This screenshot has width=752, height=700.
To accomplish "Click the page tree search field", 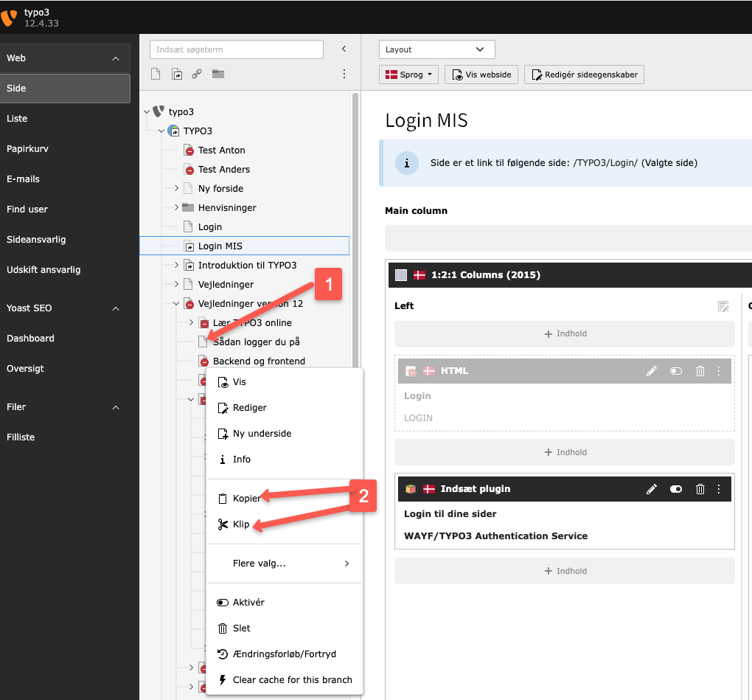I will coord(236,49).
